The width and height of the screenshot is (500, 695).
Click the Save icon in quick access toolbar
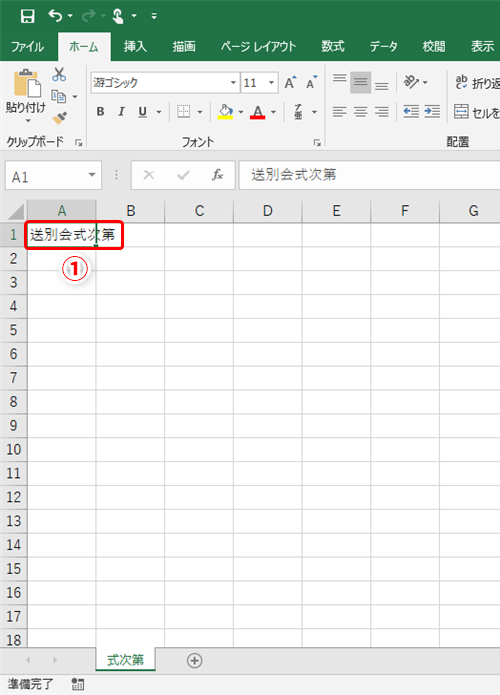(x=27, y=16)
